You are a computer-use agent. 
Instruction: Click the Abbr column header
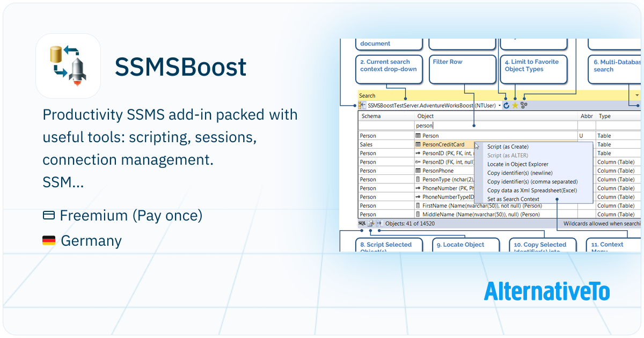pyautogui.click(x=587, y=116)
